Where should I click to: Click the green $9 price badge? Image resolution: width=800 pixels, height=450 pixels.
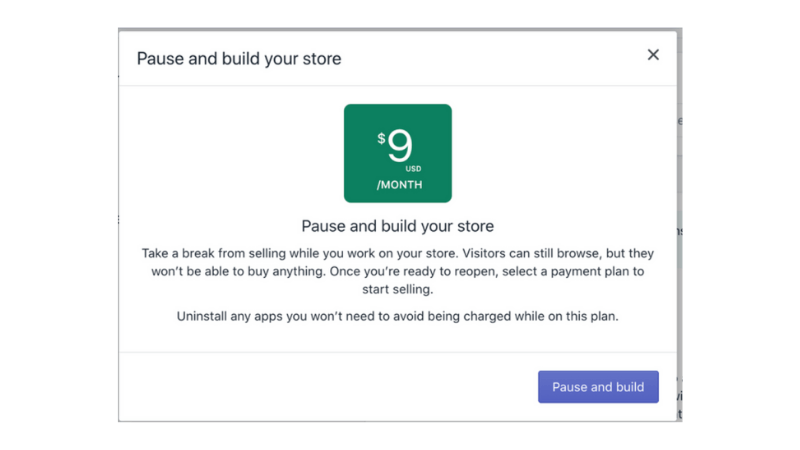397,153
